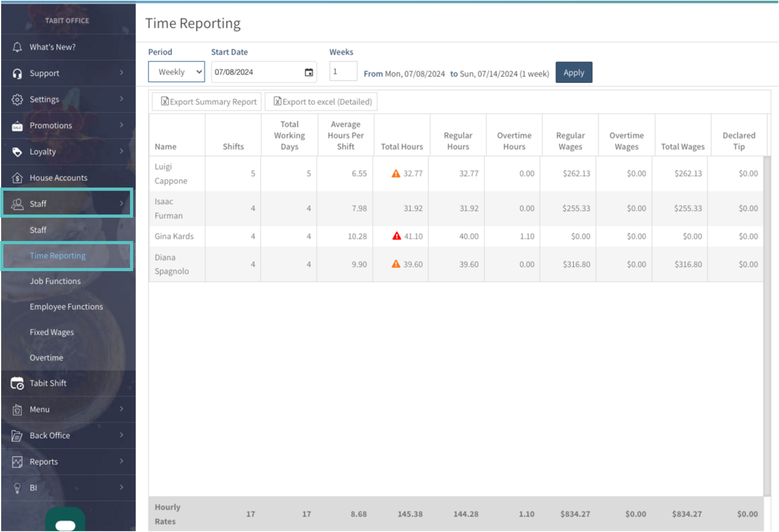
Task: Open the Start Date calendar picker icon
Action: click(308, 72)
